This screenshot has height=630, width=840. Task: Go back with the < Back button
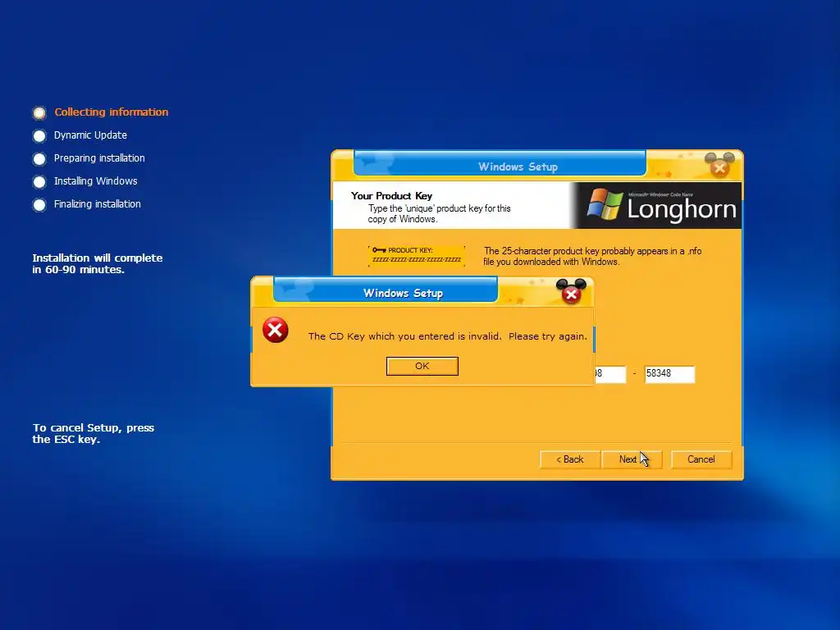tap(569, 459)
